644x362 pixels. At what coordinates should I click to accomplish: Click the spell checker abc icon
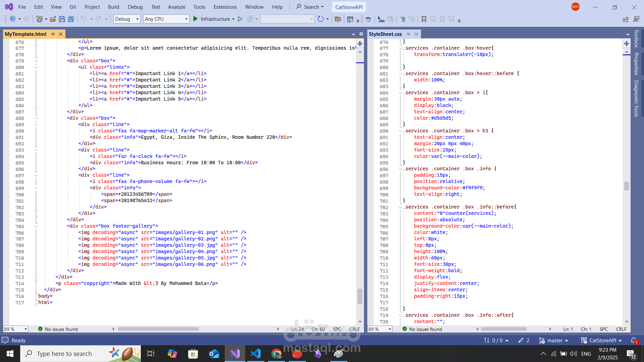coord(368,19)
